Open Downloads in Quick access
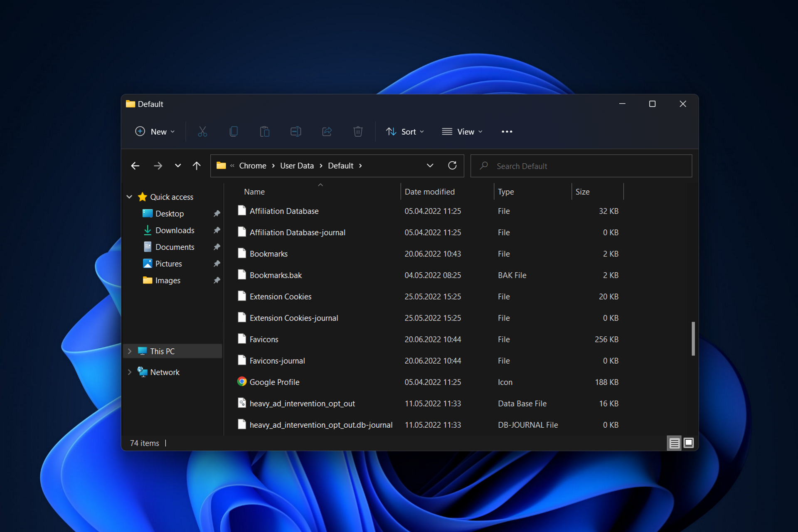 [x=175, y=230]
